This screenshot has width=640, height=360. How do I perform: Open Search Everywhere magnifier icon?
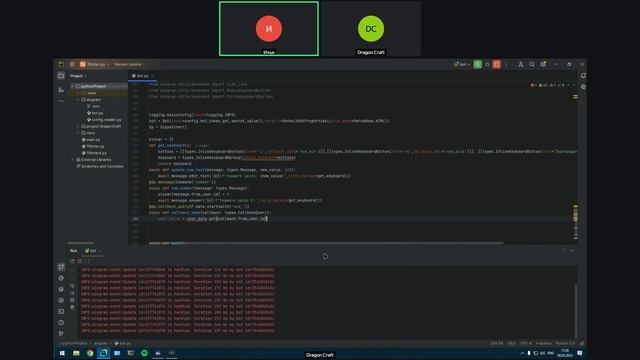532,64
